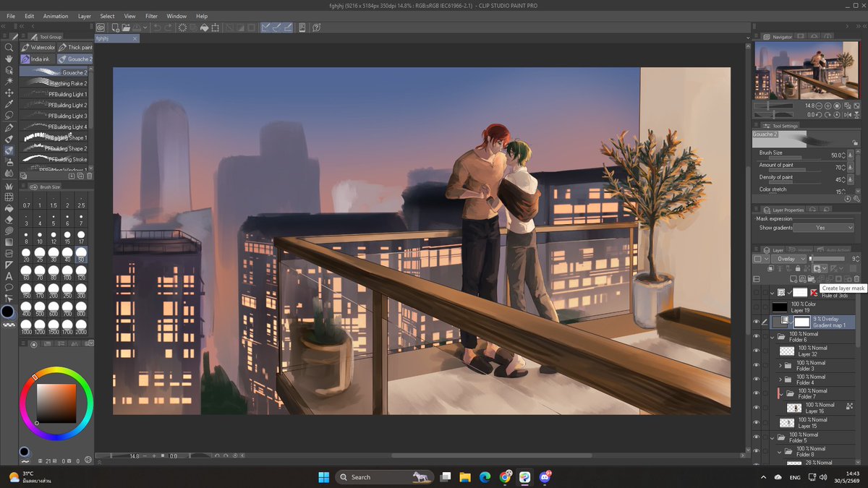Image resolution: width=868 pixels, height=488 pixels.
Task: Click the Delete layer trash icon
Action: (x=857, y=279)
